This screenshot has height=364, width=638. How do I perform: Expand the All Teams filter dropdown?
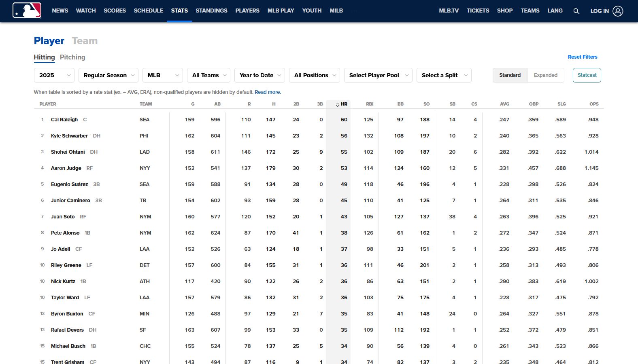(x=209, y=75)
